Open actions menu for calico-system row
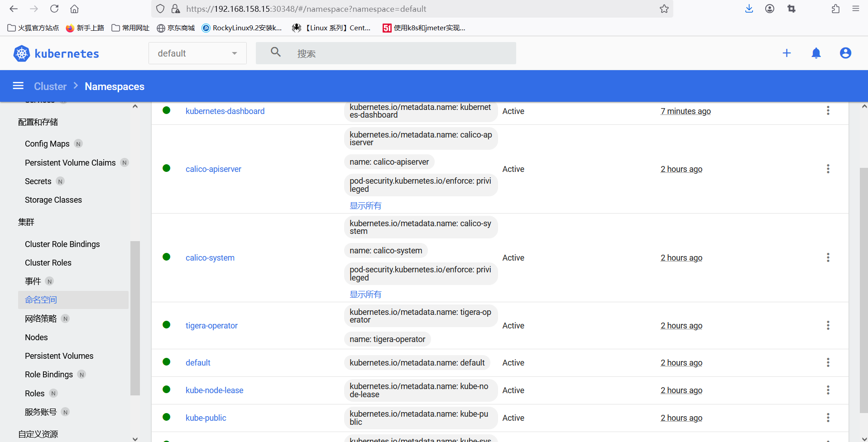This screenshot has height=442, width=868. (828, 257)
